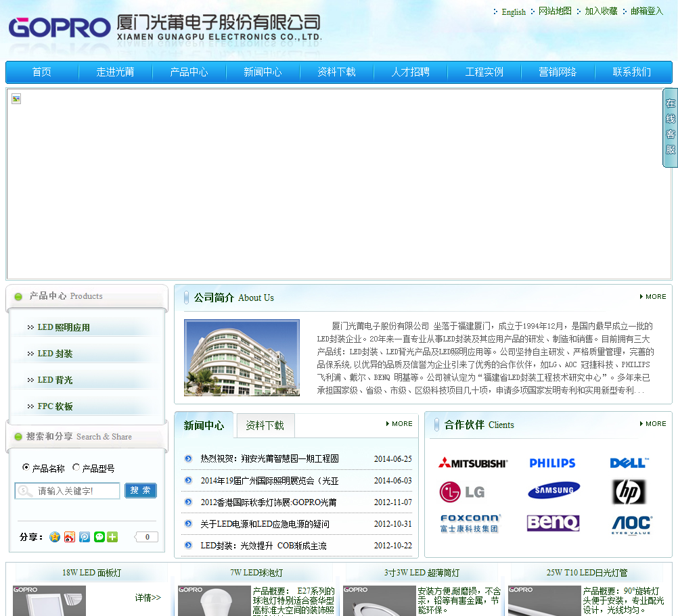The image size is (678, 616).
Task: Click 详情>> for the 18W panel light
Action: click(148, 598)
